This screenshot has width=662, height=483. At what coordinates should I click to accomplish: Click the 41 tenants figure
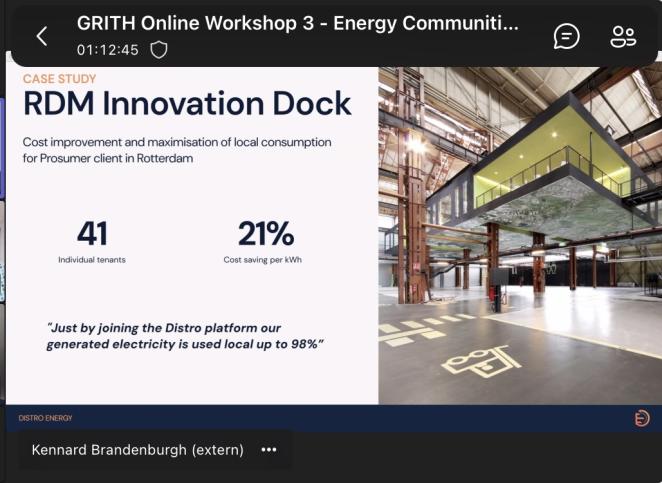[92, 233]
